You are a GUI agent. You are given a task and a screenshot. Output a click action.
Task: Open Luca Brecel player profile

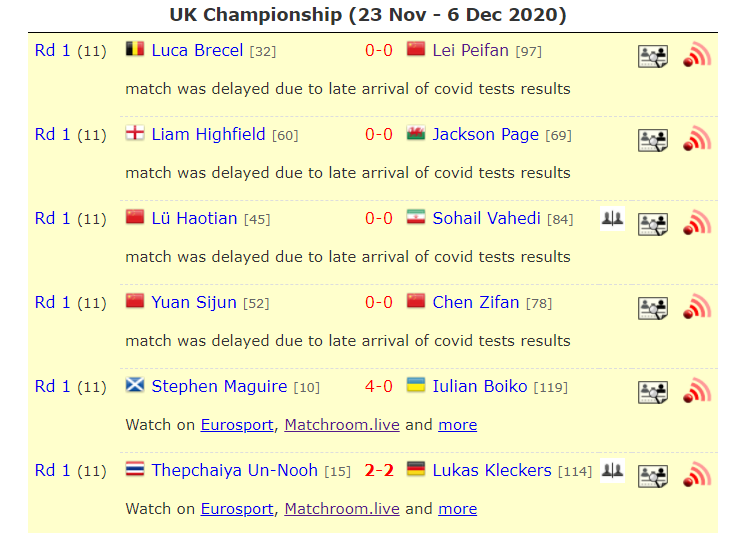pos(197,50)
